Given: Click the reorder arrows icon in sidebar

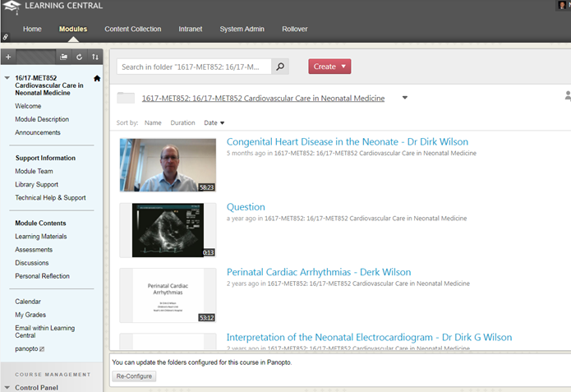Looking at the screenshot, I should [x=95, y=57].
